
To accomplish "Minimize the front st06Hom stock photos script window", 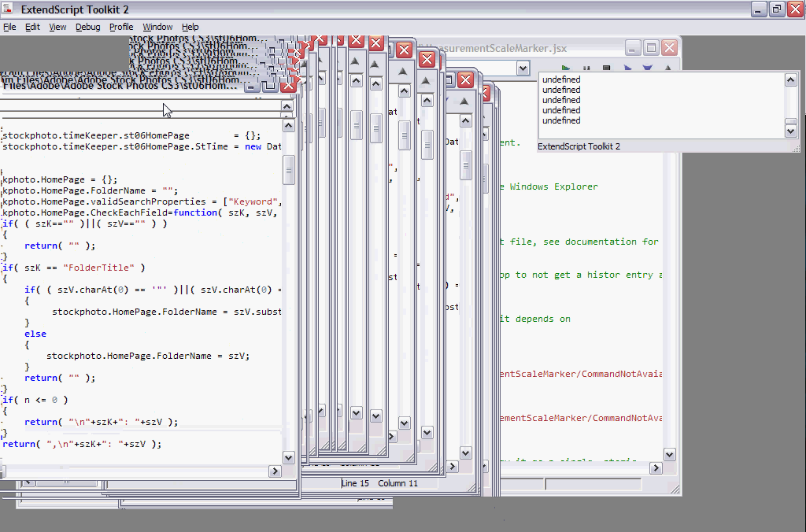I will 251,86.
